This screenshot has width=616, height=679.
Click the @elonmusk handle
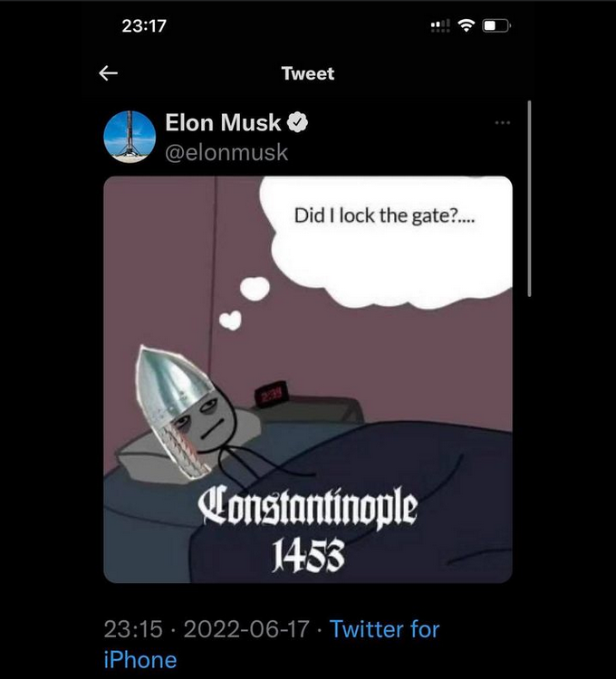pos(226,152)
